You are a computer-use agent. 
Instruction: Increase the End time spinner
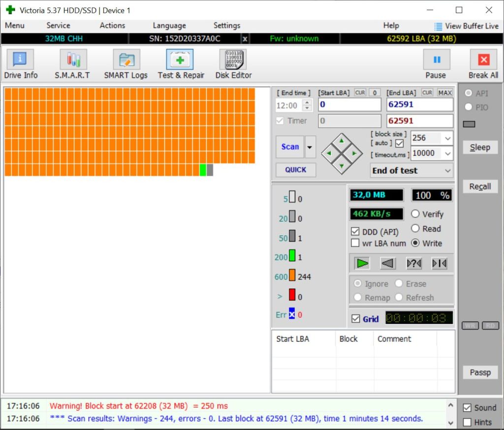tap(307, 102)
